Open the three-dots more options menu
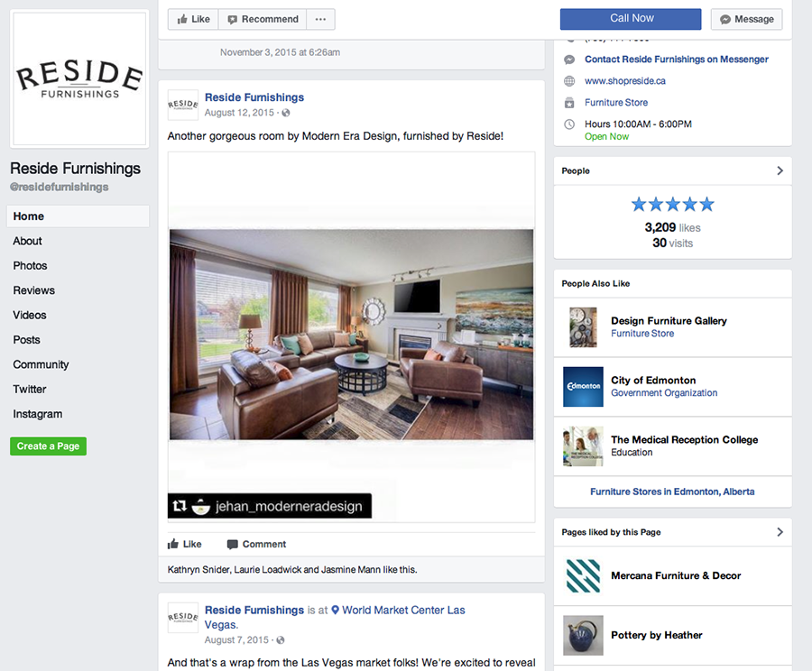 tap(320, 19)
